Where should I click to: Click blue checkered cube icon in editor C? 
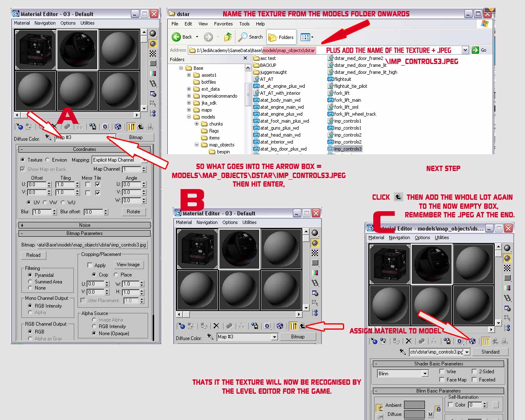tap(472, 341)
